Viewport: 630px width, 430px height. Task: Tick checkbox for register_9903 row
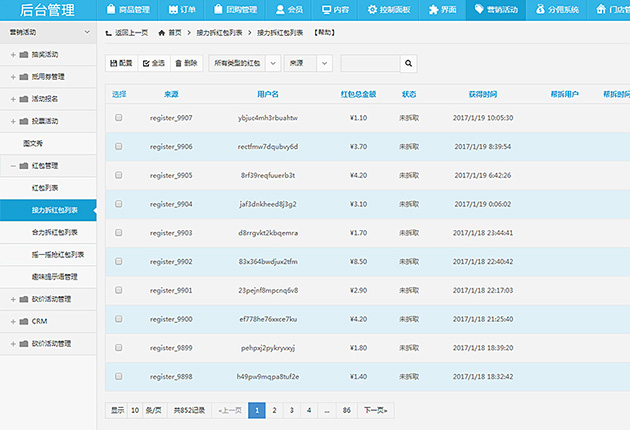tap(119, 232)
